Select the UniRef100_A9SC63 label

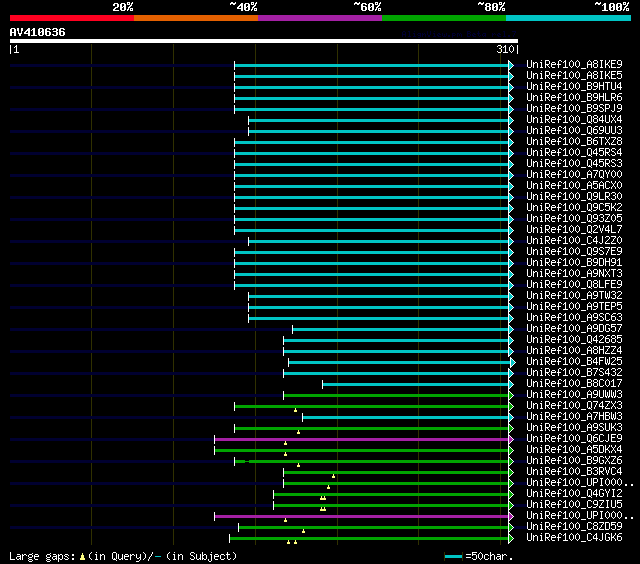574,318
